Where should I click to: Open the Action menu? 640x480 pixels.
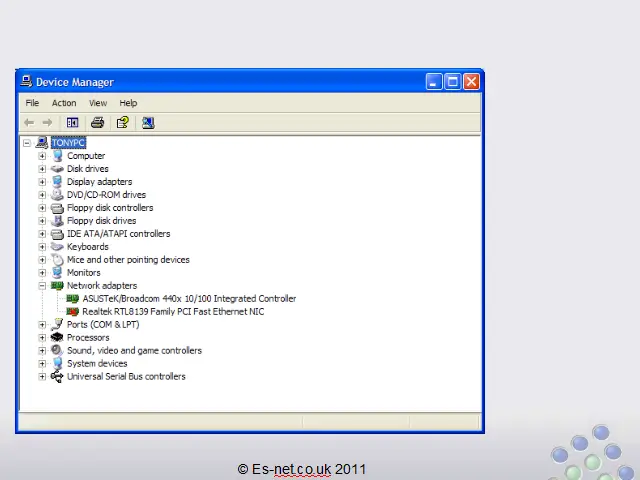(x=64, y=103)
